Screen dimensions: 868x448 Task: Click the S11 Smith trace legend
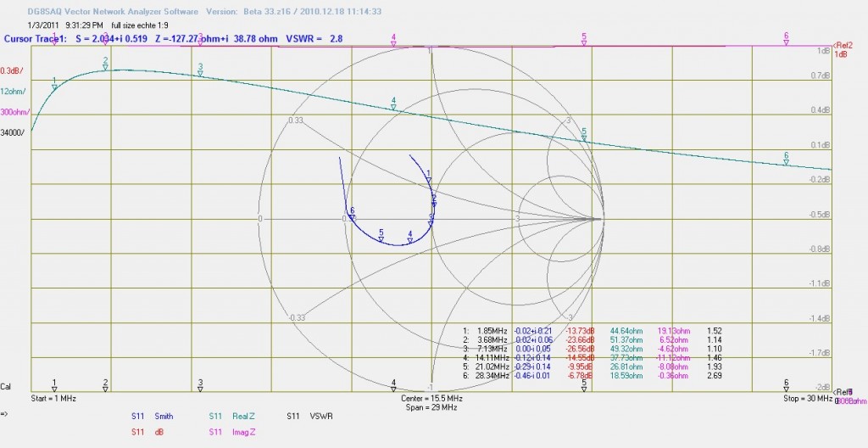pyautogui.click(x=153, y=416)
